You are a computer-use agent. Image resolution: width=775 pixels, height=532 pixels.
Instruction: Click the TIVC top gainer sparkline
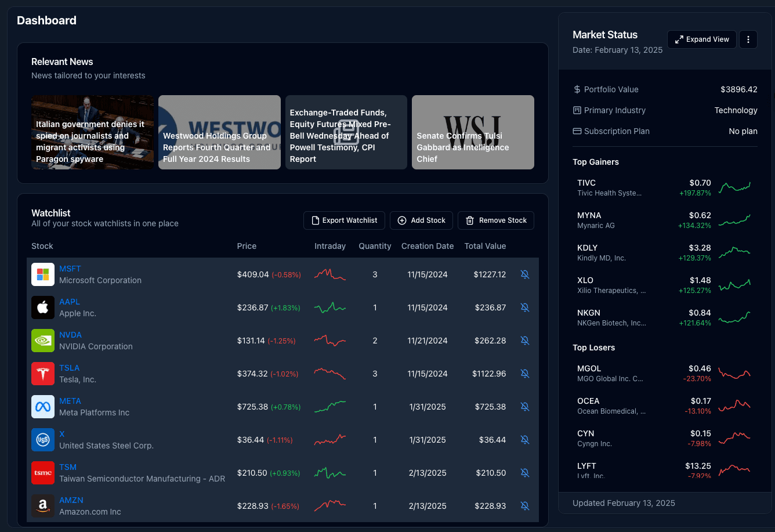(734, 187)
